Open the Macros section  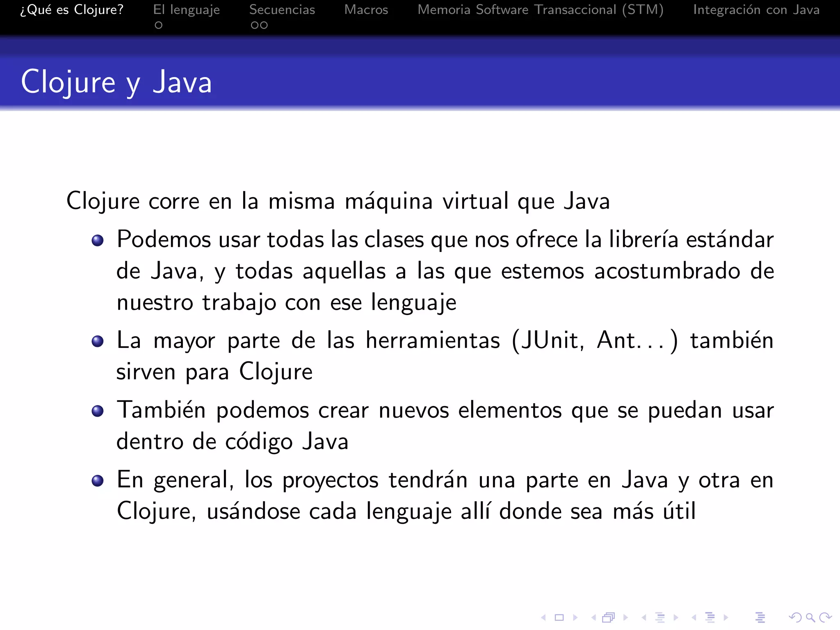coord(366,10)
